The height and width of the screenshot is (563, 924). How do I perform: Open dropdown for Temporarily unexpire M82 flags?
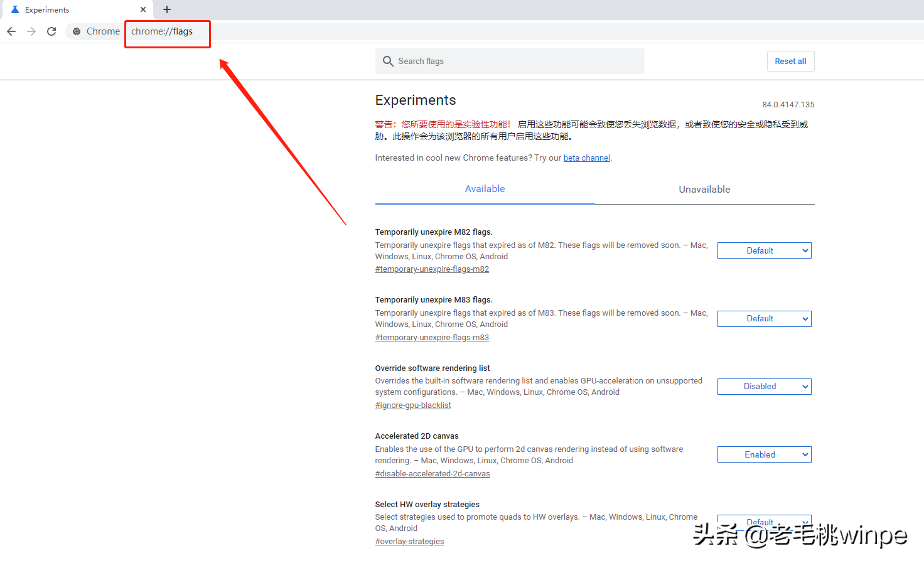point(764,250)
